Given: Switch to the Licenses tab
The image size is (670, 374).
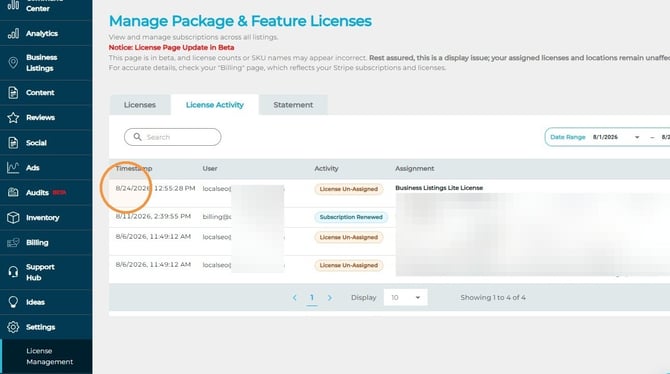Looking at the screenshot, I should pos(140,105).
